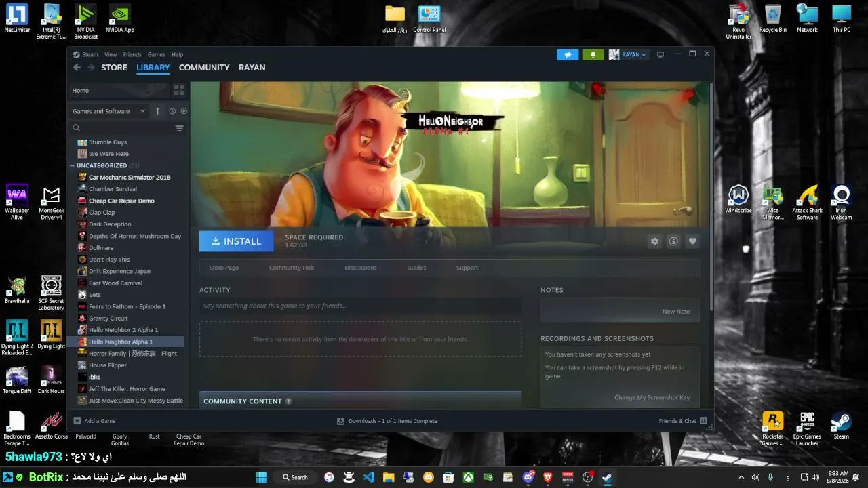The image size is (868, 488).
Task: Go to the COMMUNITY tab
Action: 204,68
